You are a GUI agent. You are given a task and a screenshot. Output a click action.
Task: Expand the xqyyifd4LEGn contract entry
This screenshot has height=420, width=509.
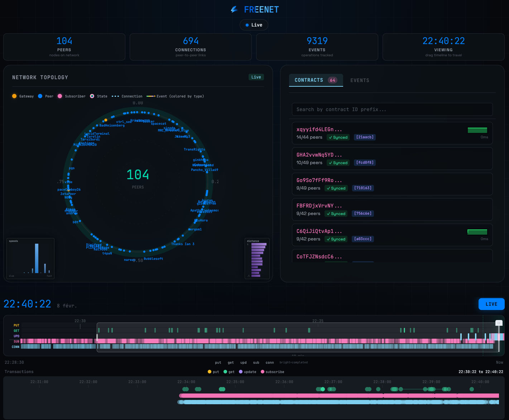(392, 133)
